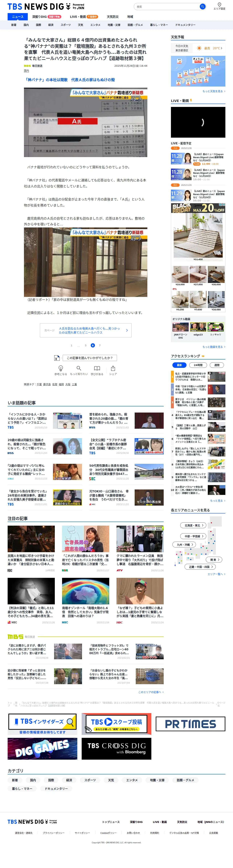Click the 大阪 related tag
The width and height of the screenshot is (233, 868).
pyautogui.click(x=68, y=385)
